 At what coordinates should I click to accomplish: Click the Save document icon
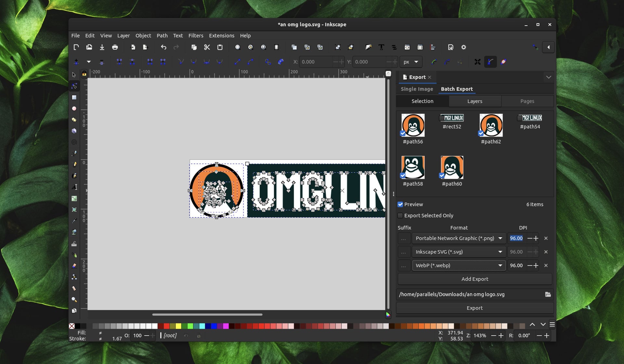click(x=102, y=47)
